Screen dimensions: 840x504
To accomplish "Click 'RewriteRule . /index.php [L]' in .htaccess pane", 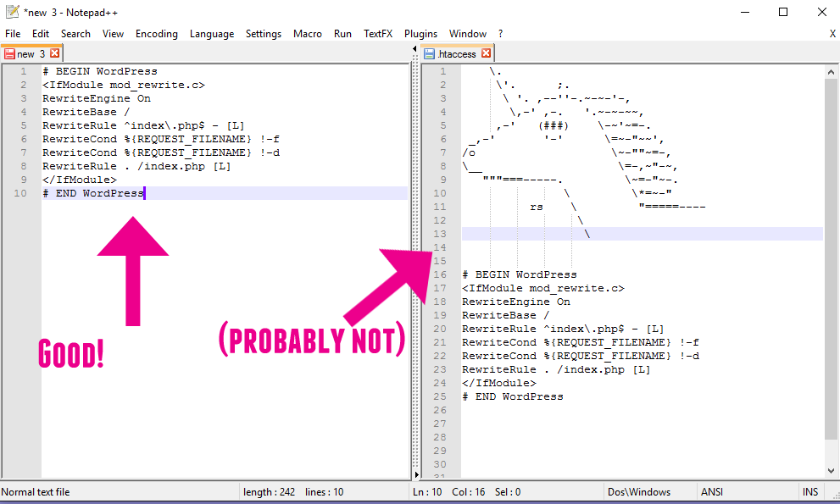I will 556,369.
